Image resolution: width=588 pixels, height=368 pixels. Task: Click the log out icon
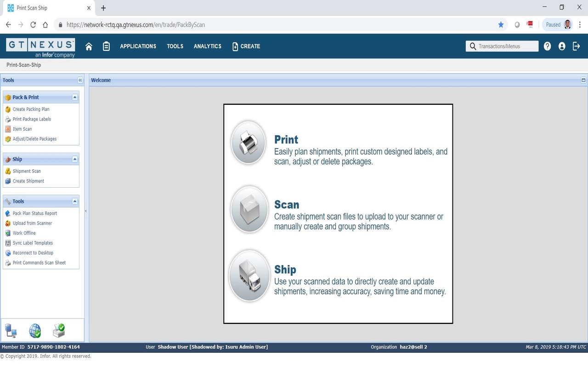coord(577,46)
